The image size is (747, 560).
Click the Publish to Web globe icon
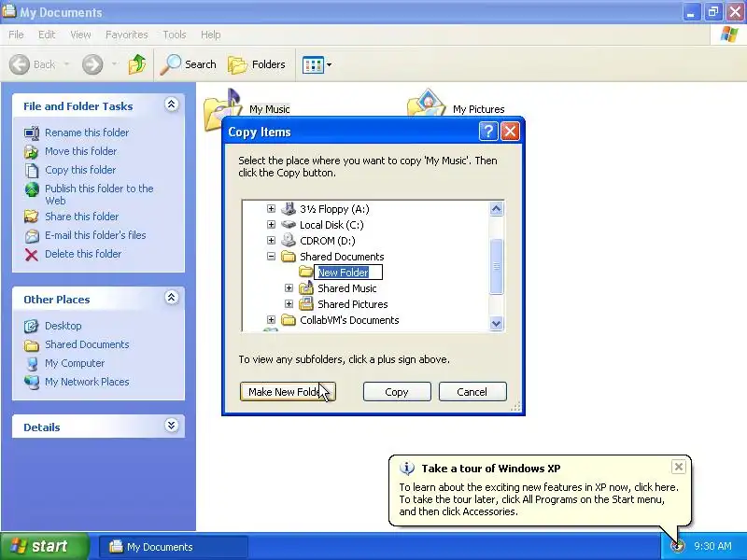pyautogui.click(x=32, y=189)
